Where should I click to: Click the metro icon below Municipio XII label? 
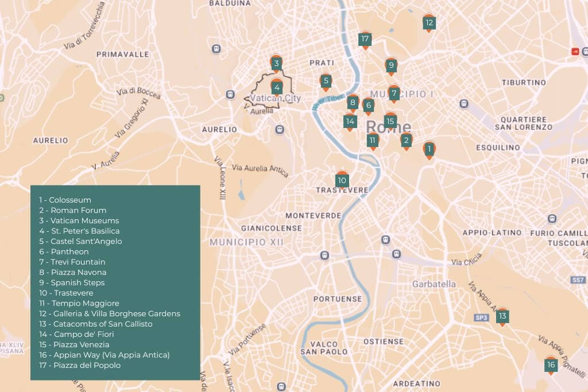325,255
